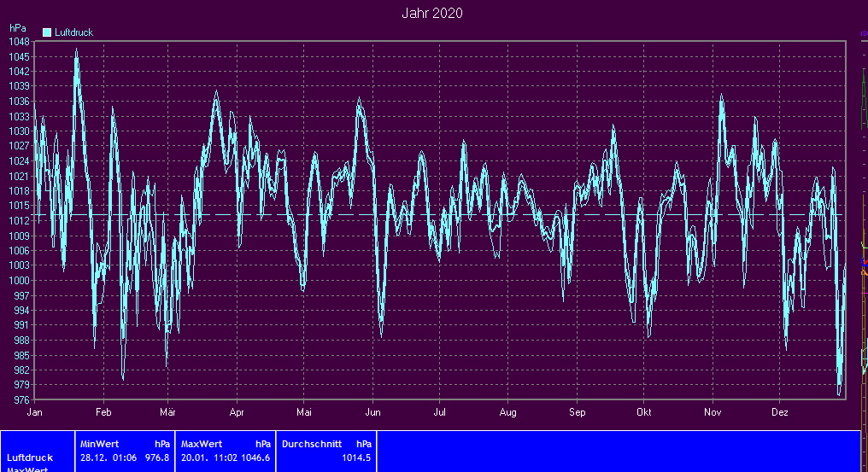Click the Sep label on the x-axis
868x472 pixels.
(577, 412)
